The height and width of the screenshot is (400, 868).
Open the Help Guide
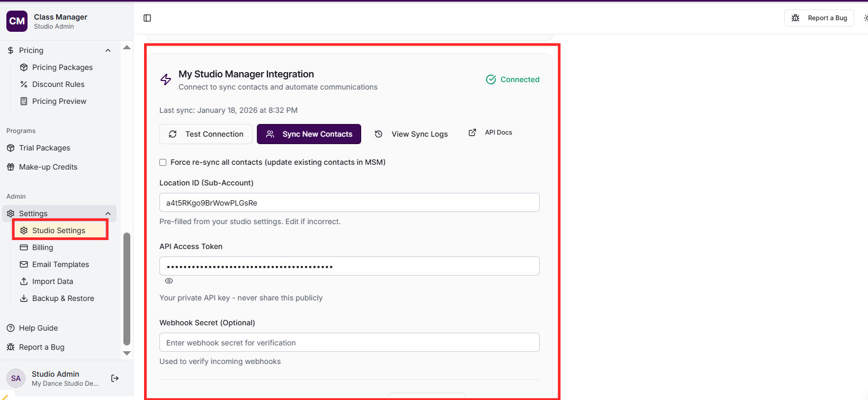38,328
